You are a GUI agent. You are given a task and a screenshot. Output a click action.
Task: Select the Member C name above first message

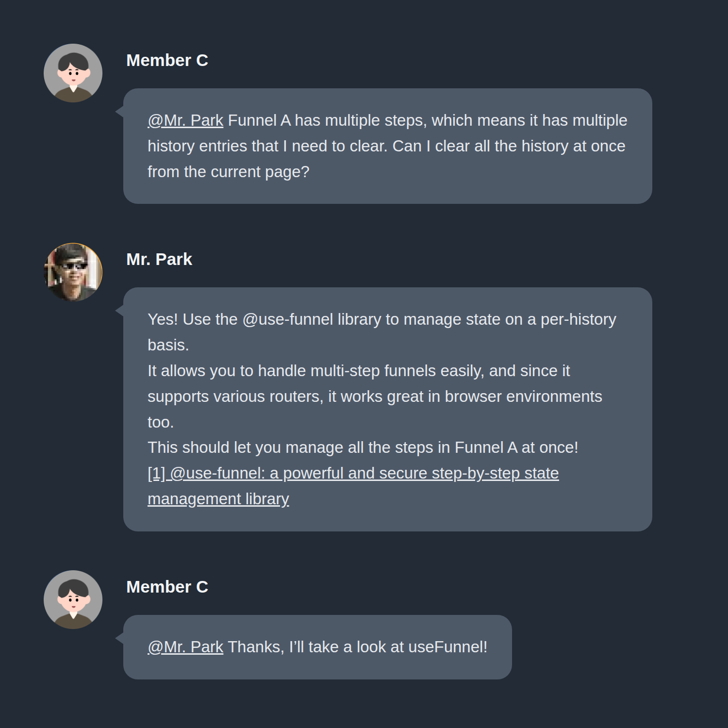pyautogui.click(x=167, y=60)
